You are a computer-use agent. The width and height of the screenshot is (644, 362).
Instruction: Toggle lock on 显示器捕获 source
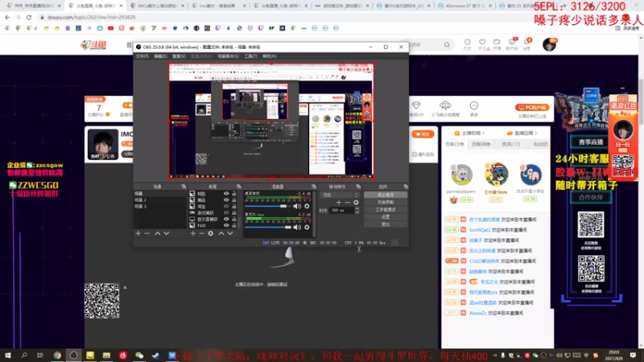pos(234,219)
